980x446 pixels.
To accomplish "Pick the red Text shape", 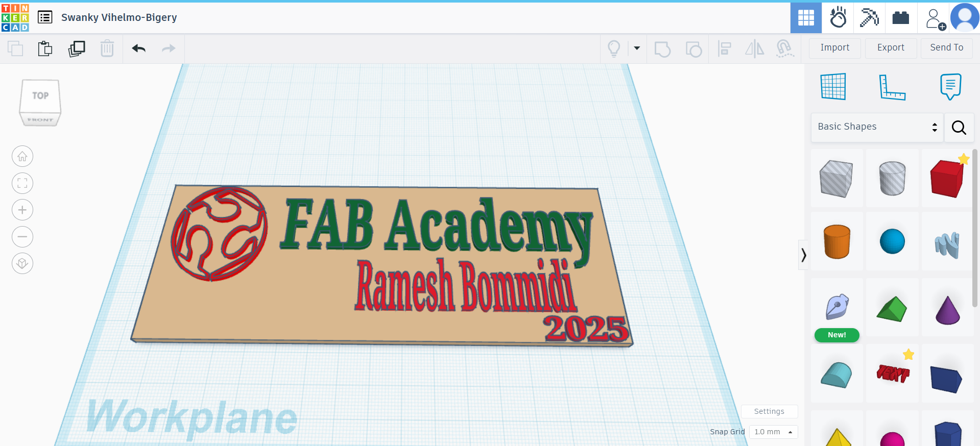I will click(x=892, y=374).
